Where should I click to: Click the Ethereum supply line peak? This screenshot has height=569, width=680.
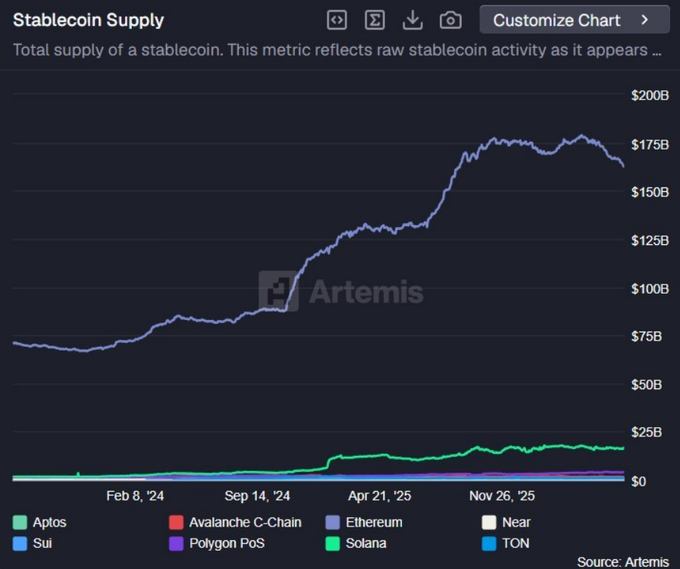tap(581, 136)
